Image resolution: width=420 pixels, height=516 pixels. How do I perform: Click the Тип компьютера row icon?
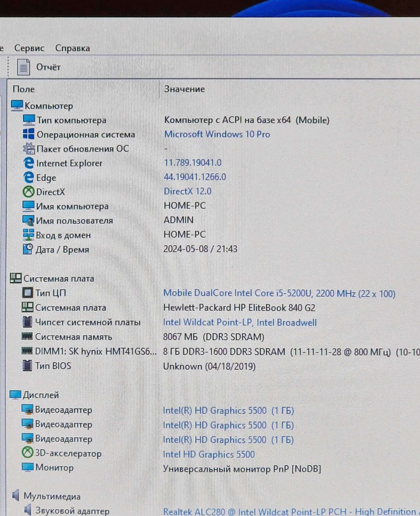coord(29,120)
